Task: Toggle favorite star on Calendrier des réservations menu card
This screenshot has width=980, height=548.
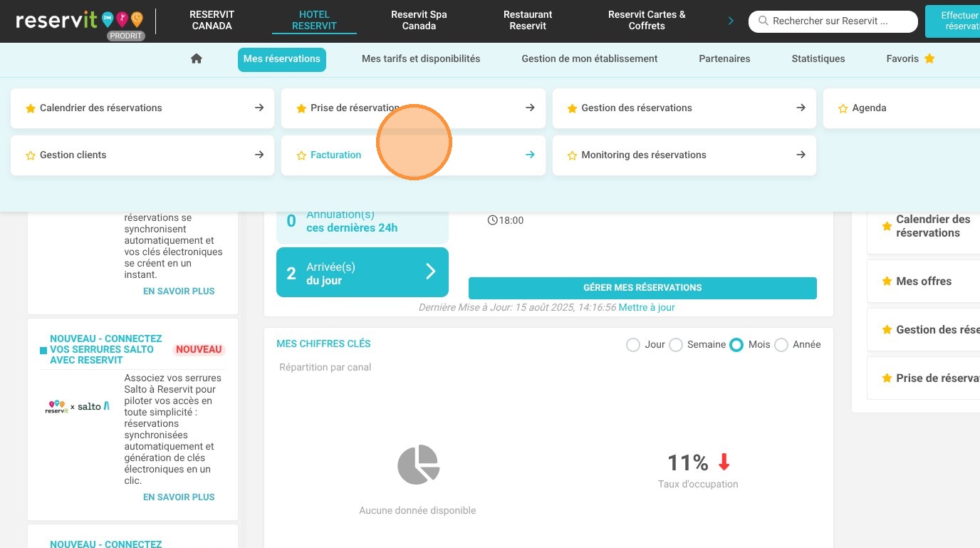Action: coord(31,108)
